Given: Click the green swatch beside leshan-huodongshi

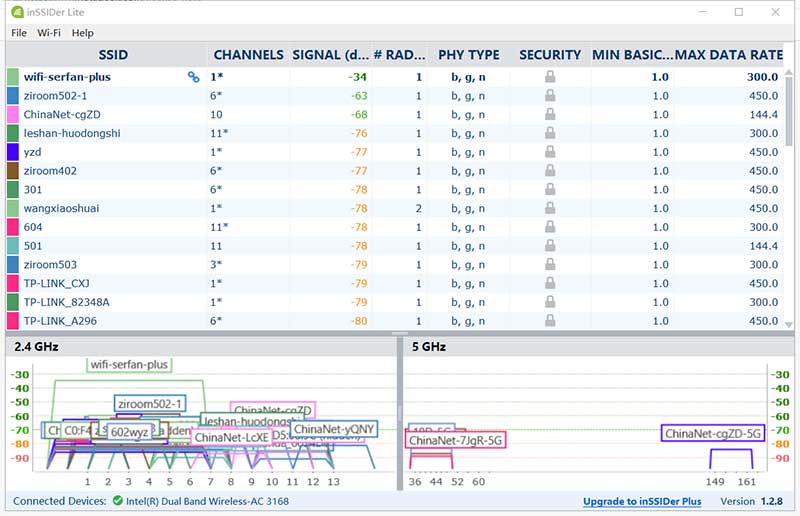Looking at the screenshot, I should pyautogui.click(x=13, y=133).
